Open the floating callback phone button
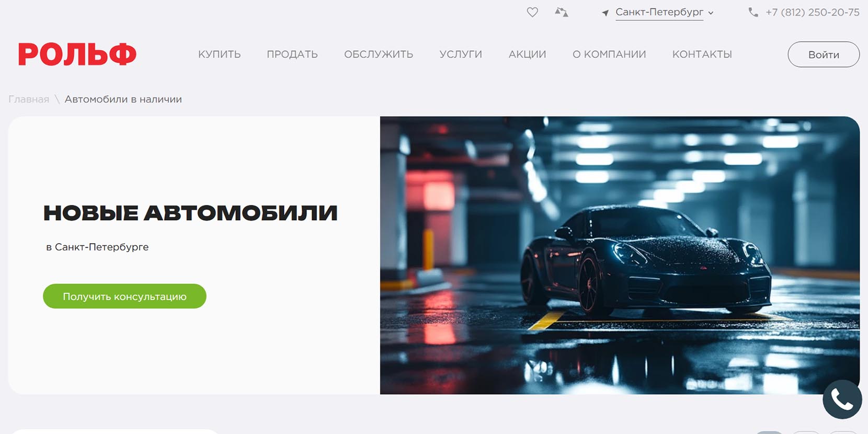 point(842,399)
